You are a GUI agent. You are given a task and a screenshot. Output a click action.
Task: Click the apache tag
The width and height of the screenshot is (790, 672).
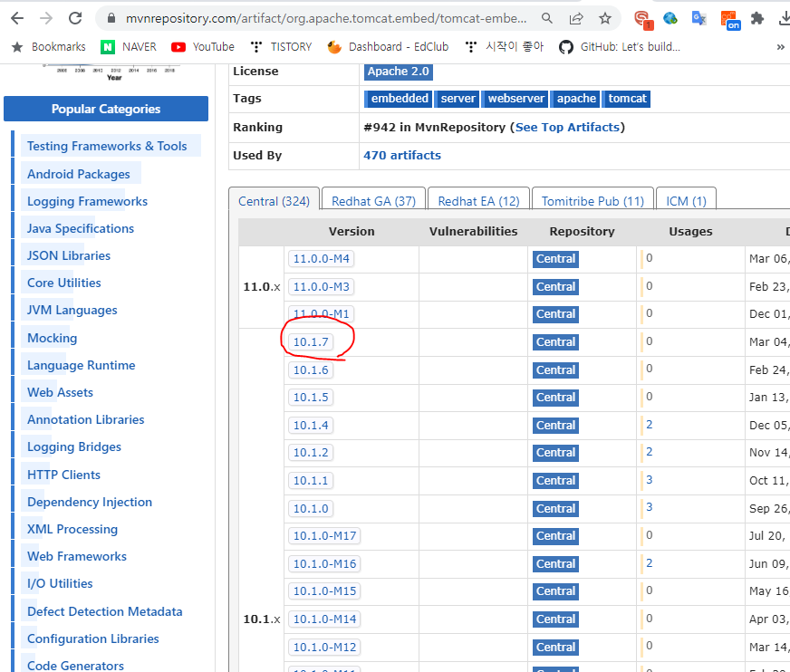tap(576, 98)
